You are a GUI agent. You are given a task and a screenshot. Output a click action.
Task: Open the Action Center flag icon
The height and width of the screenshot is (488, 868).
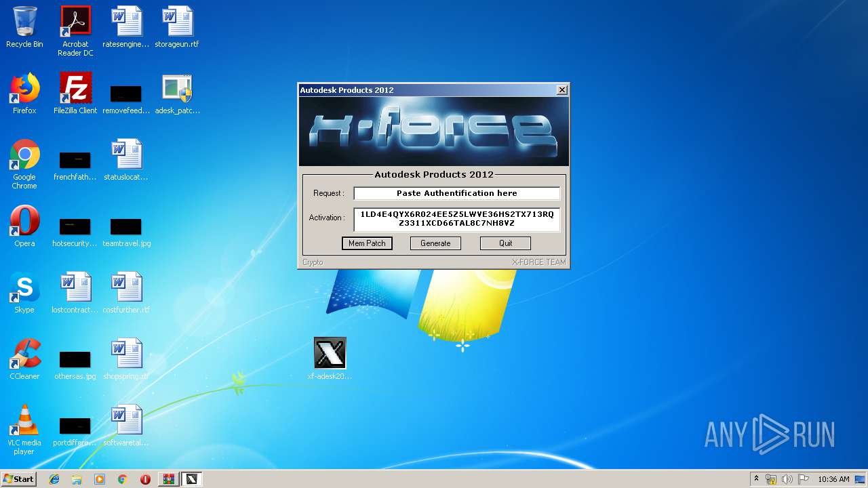(804, 479)
